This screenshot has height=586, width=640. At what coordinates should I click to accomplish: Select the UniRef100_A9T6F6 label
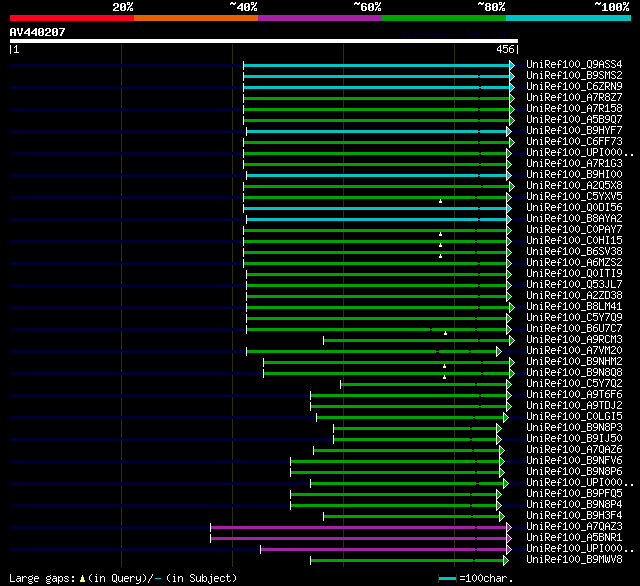[x=574, y=395]
